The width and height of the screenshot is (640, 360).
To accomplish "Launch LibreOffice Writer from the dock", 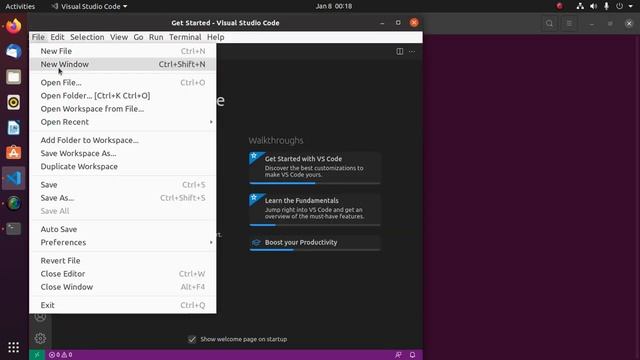I will [13, 128].
